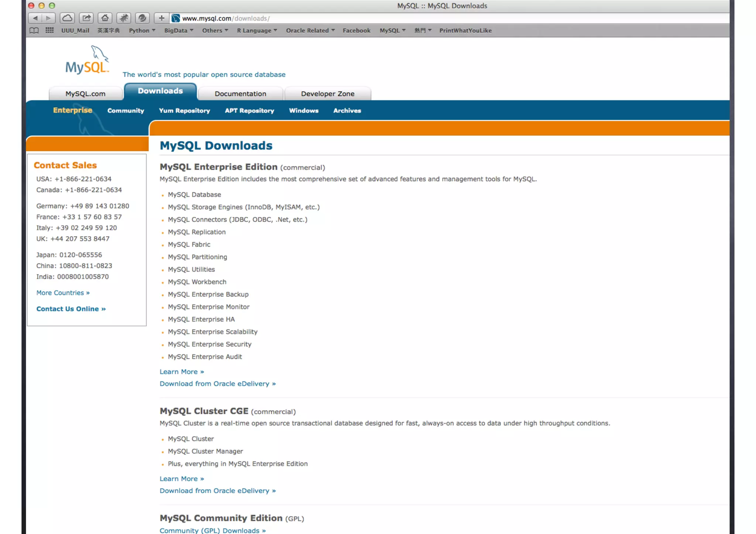Screen dimensions: 756x534
Task: Click the Contact Sales heading
Action: pyautogui.click(x=65, y=165)
